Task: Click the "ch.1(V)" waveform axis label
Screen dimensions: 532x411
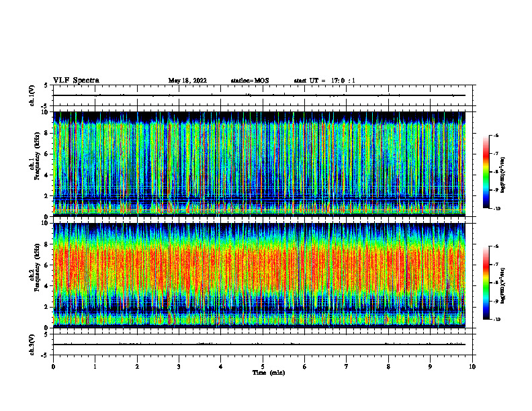Action: pyautogui.click(x=32, y=95)
